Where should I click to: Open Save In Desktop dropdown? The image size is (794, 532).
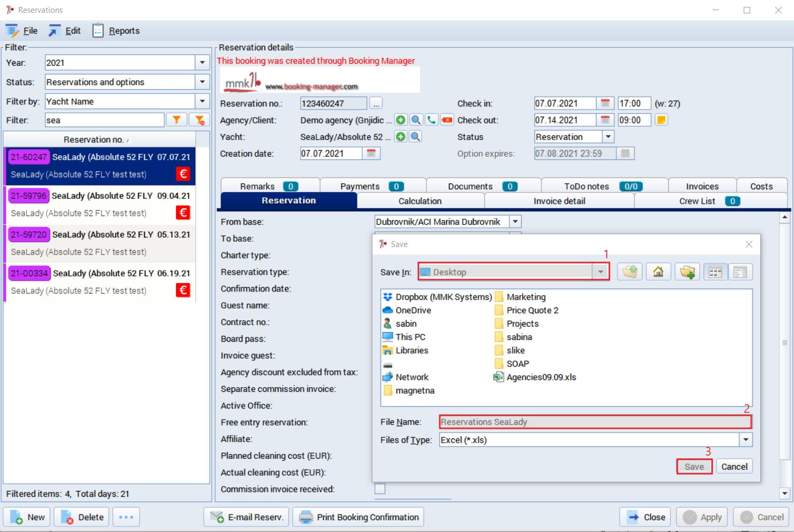pyautogui.click(x=601, y=272)
